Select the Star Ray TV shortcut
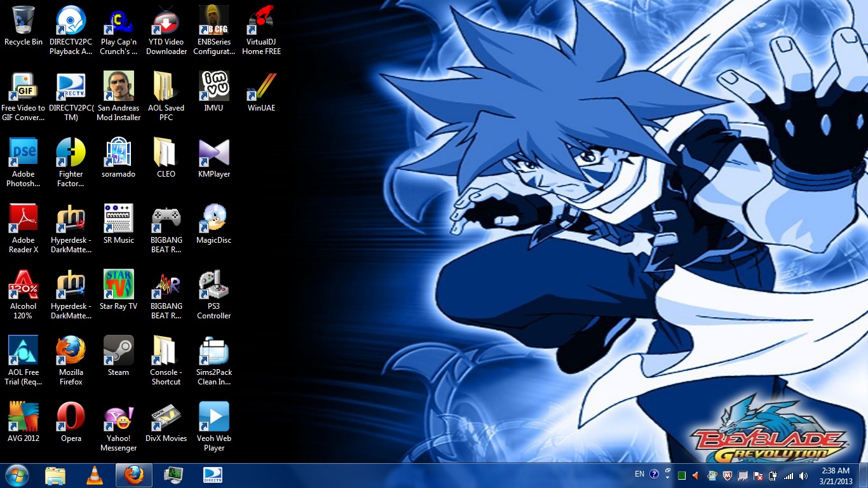The image size is (868, 488). click(118, 290)
